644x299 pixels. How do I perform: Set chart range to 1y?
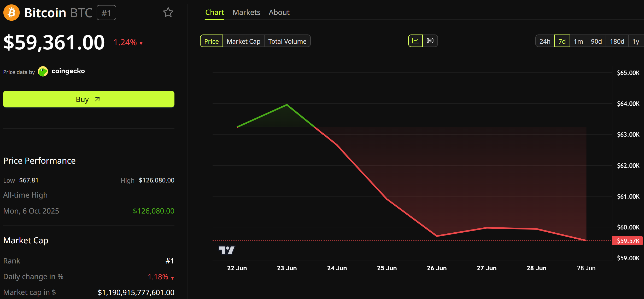pos(636,41)
